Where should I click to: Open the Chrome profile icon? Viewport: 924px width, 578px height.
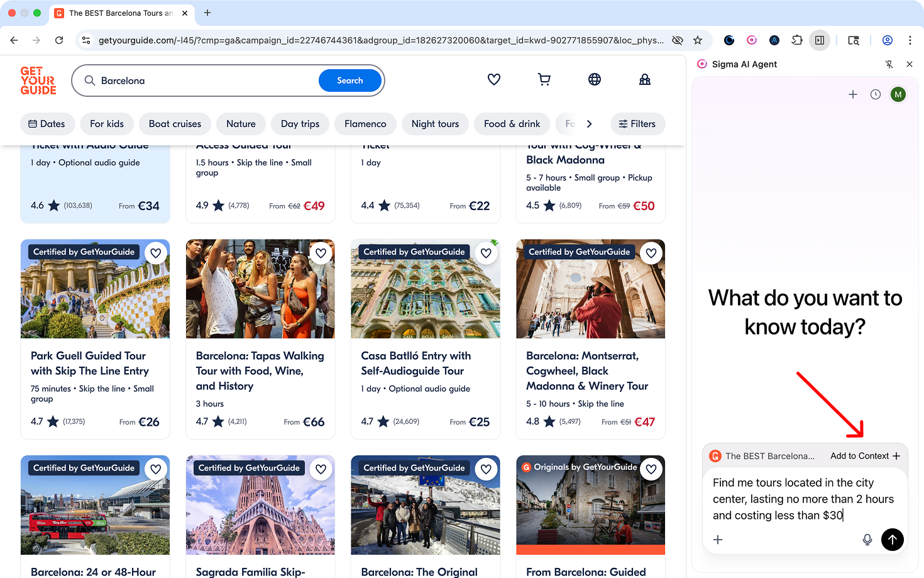point(888,40)
